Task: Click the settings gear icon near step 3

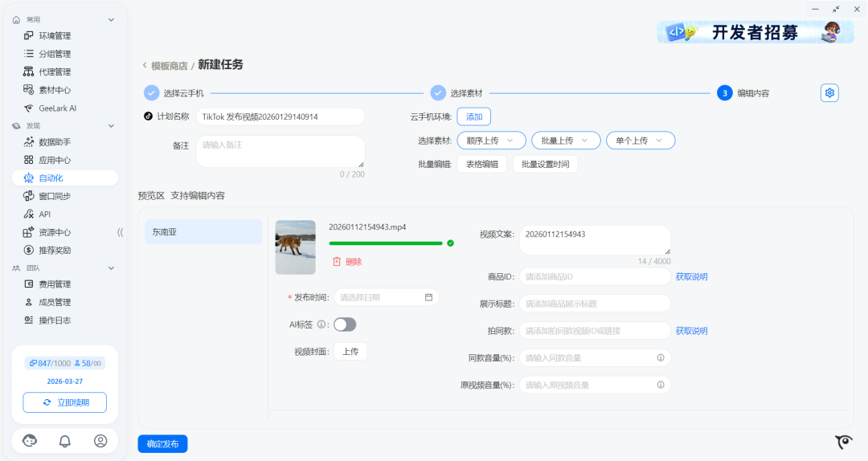Action: click(829, 93)
